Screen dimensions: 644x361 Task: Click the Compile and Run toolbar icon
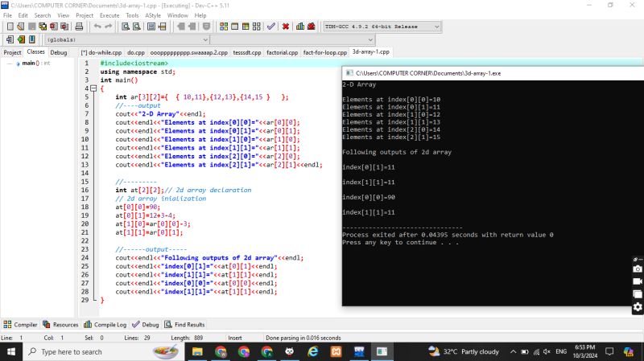coord(246,27)
